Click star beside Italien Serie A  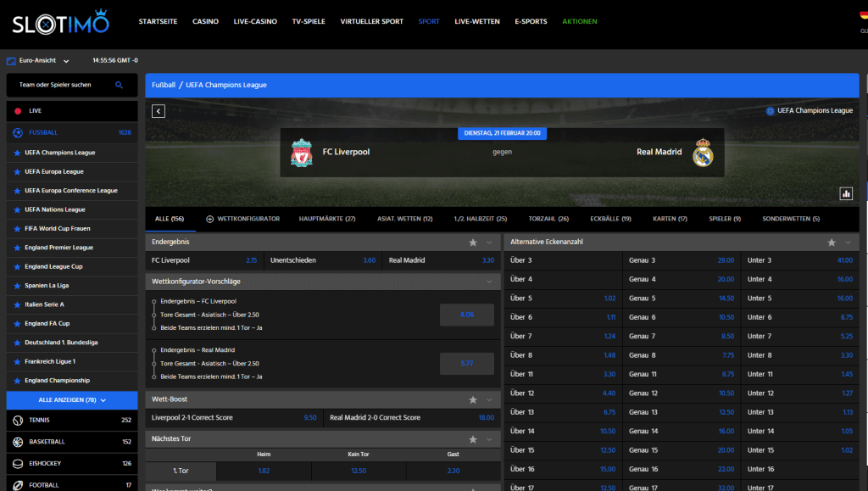click(17, 305)
